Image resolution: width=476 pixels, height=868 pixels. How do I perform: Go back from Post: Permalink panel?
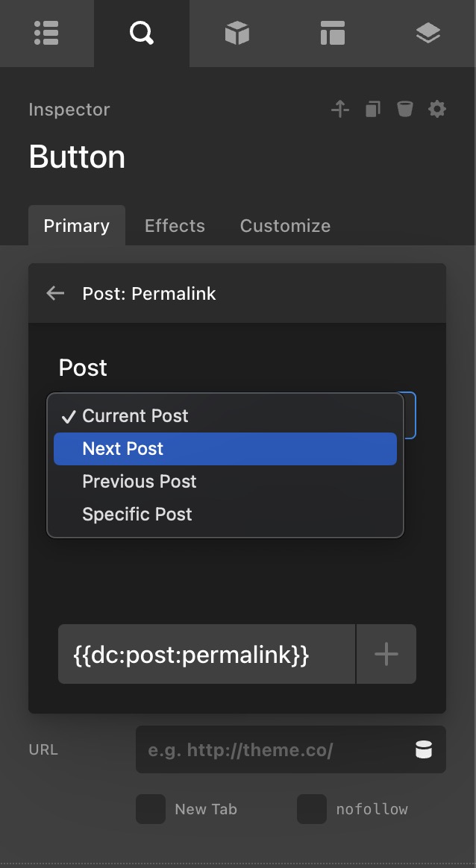55,293
